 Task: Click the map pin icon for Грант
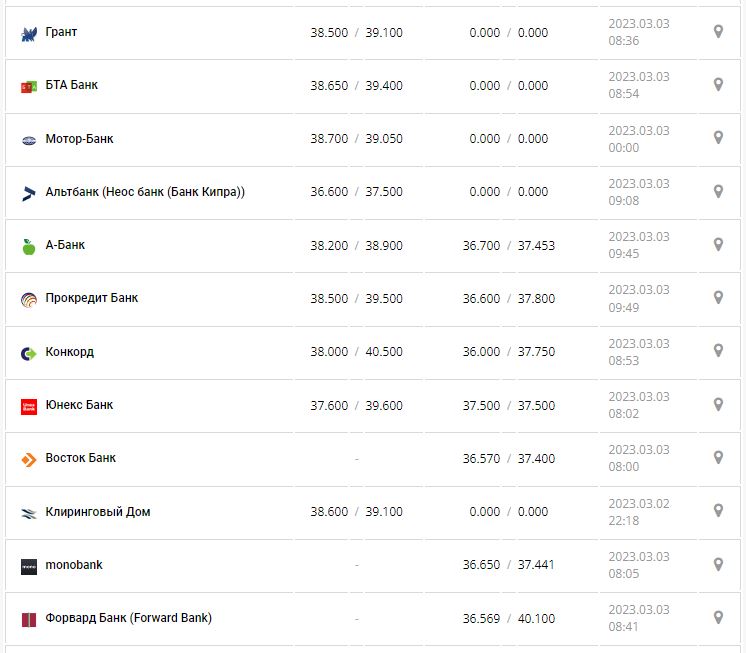tap(718, 32)
